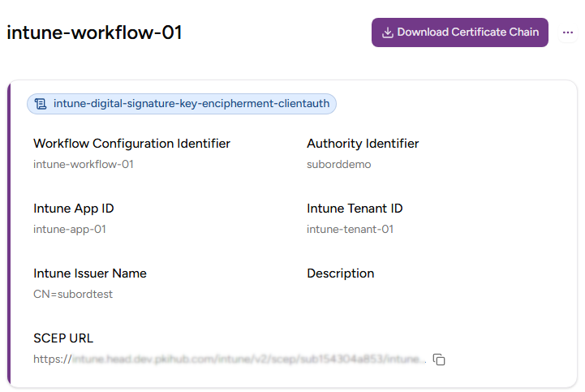
Task: Click the Download Certificate Chain button
Action: (459, 32)
